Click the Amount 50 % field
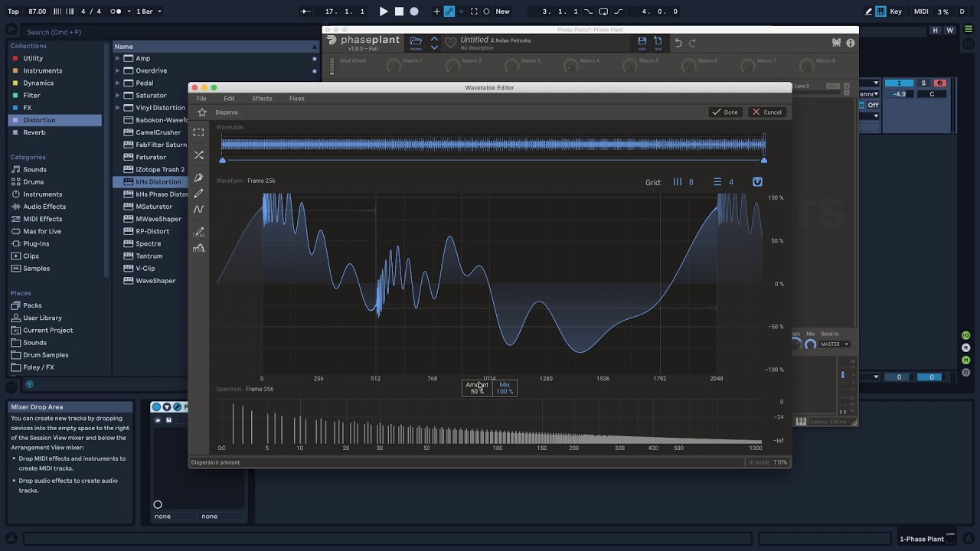The width and height of the screenshot is (980, 551). 477,388
